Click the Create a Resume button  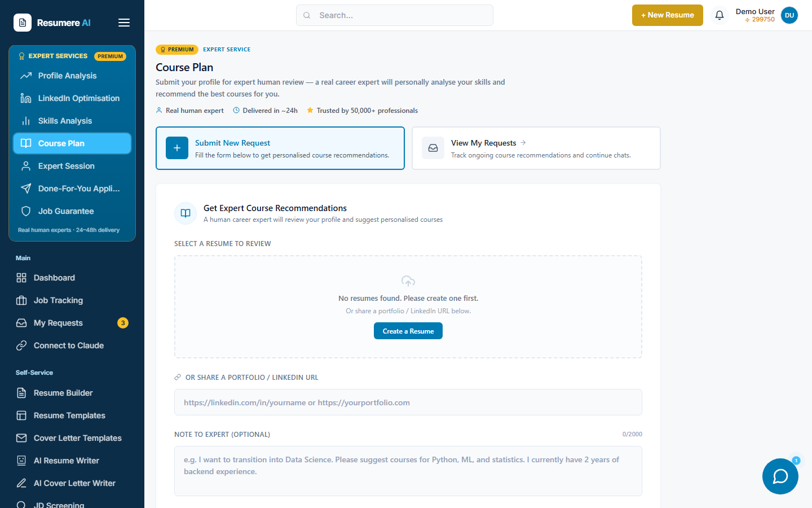(408, 331)
